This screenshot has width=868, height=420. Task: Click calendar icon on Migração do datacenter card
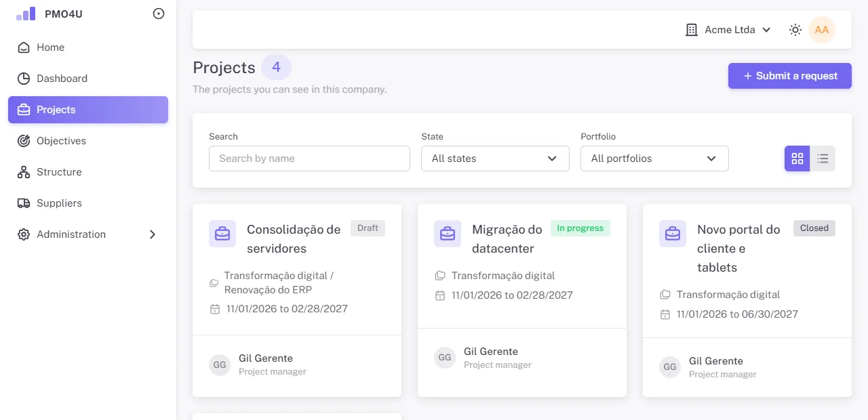tap(440, 295)
